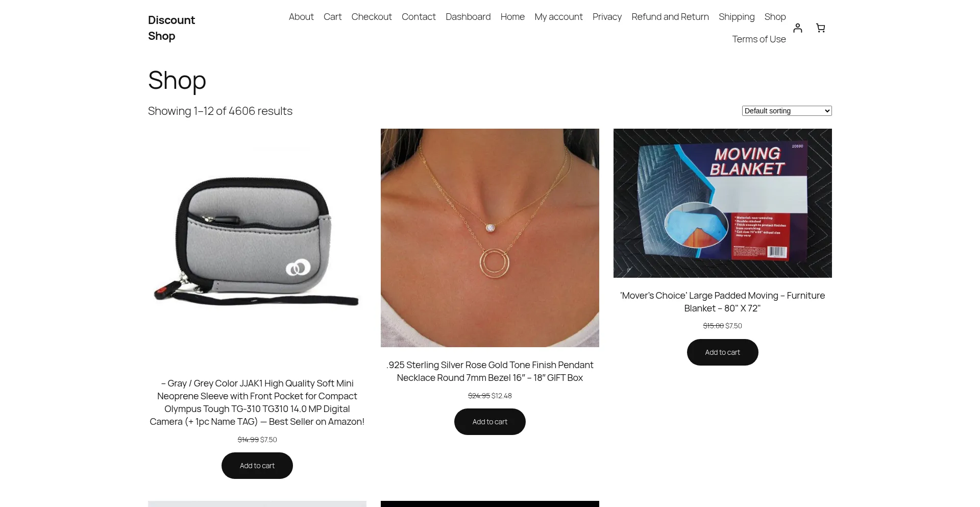The width and height of the screenshot is (980, 507).
Task: Open Terms of Use page
Action: click(x=759, y=39)
